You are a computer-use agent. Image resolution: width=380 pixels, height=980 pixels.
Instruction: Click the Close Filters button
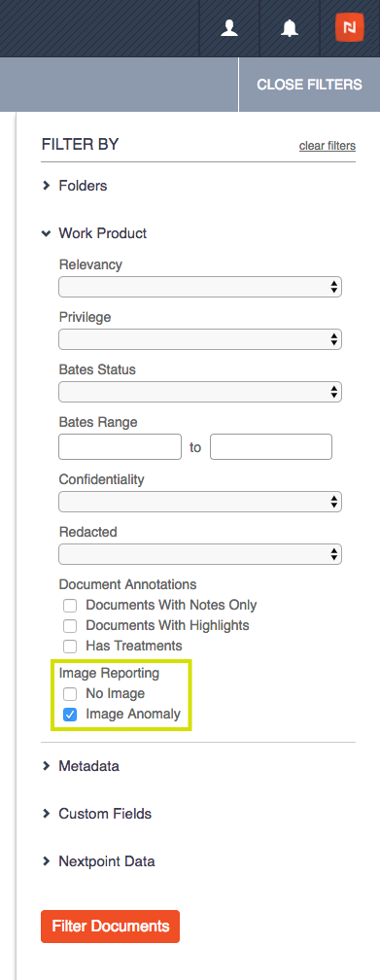[309, 85]
